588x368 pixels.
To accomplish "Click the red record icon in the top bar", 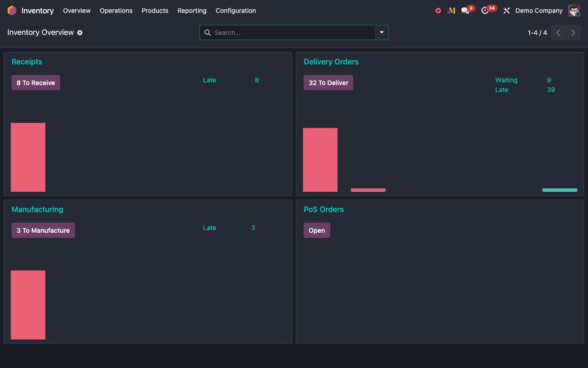I will click(x=438, y=11).
